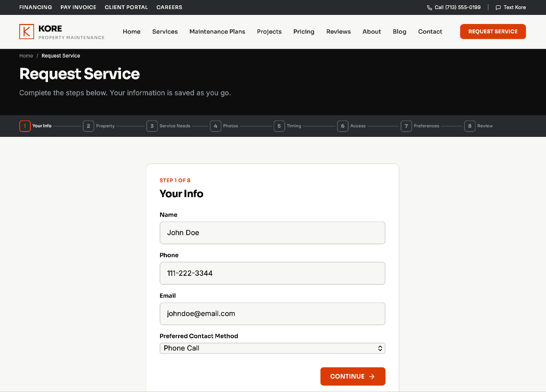Click step 4 Photos number box
This screenshot has height=392, width=546.
[x=215, y=126]
